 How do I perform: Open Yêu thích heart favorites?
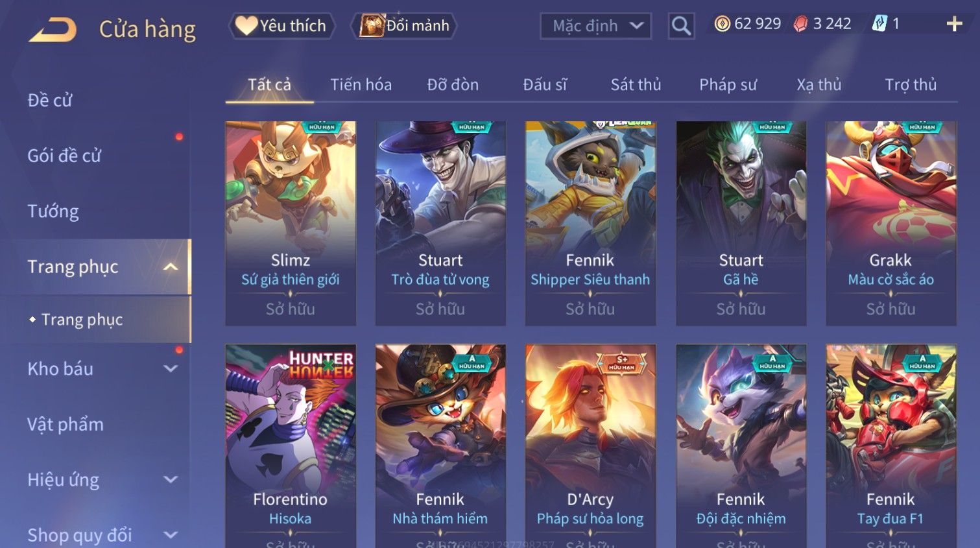pos(281,26)
